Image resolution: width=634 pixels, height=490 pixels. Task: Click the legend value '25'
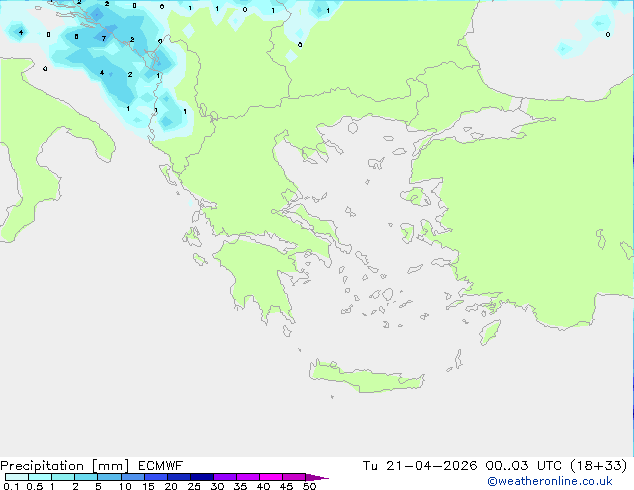[194, 486]
